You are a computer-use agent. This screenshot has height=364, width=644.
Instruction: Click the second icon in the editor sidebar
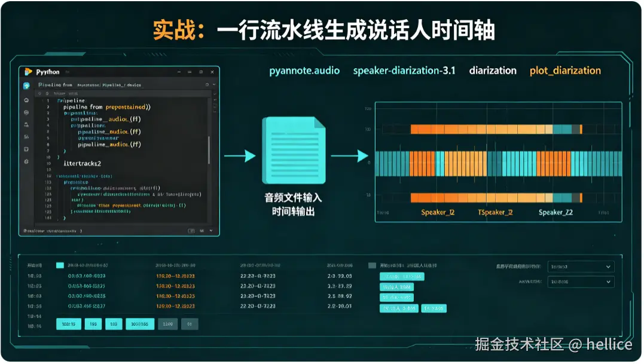pos(26,100)
